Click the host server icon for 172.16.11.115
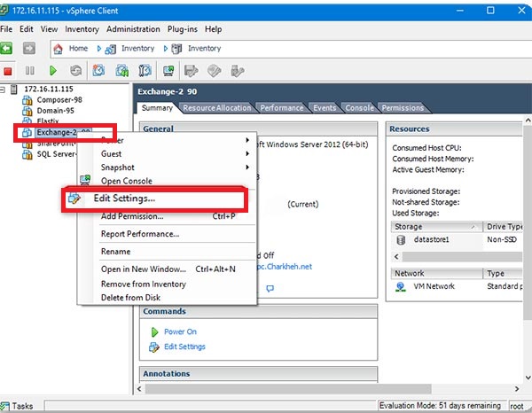This screenshot has height=413, width=532. pos(14,90)
